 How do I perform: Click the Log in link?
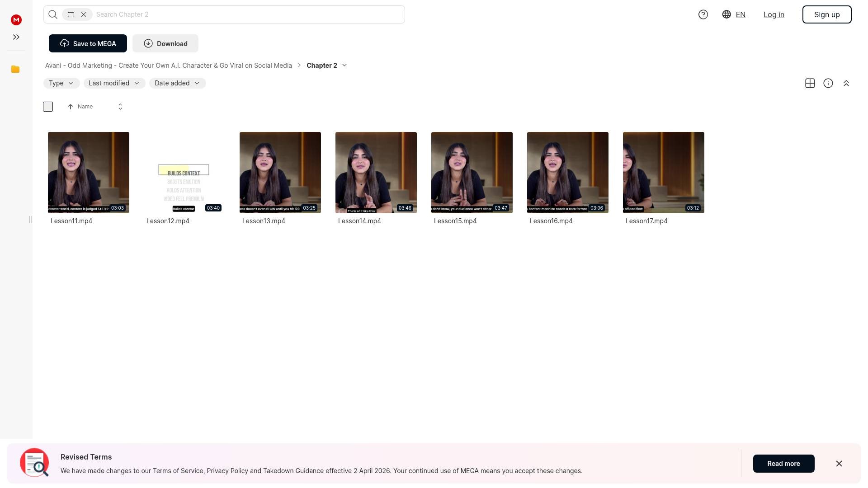[774, 14]
